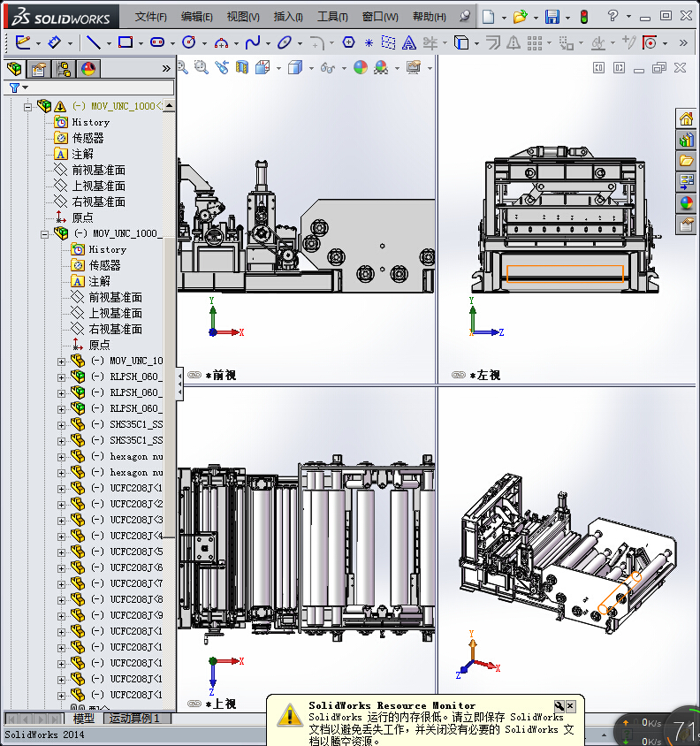The width and height of the screenshot is (700, 746).
Task: Select the 前视基准面 plane under top assembly
Action: 98,171
